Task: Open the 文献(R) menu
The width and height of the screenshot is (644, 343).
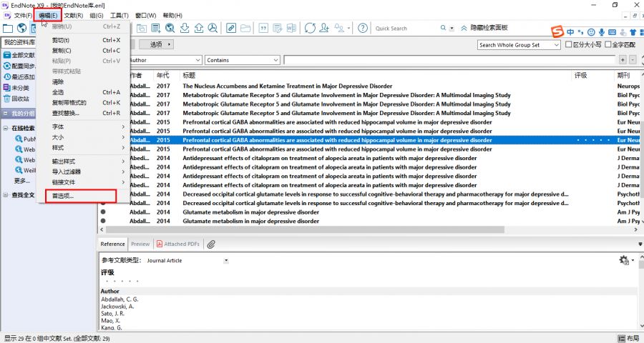Action: 74,15
